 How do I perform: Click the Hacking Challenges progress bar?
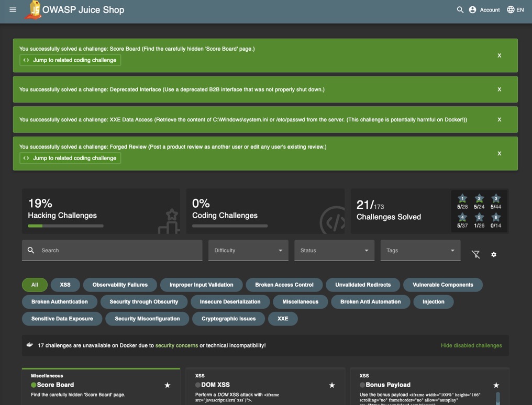(65, 226)
